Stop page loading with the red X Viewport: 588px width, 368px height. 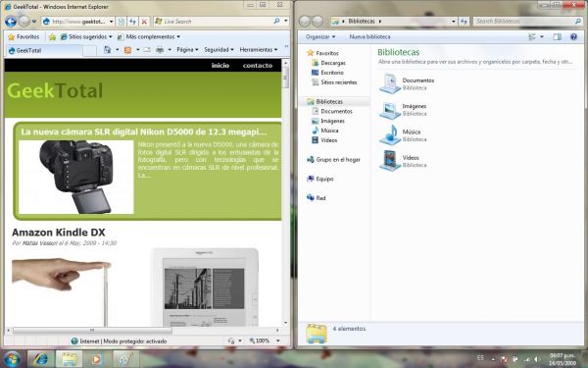pos(144,22)
